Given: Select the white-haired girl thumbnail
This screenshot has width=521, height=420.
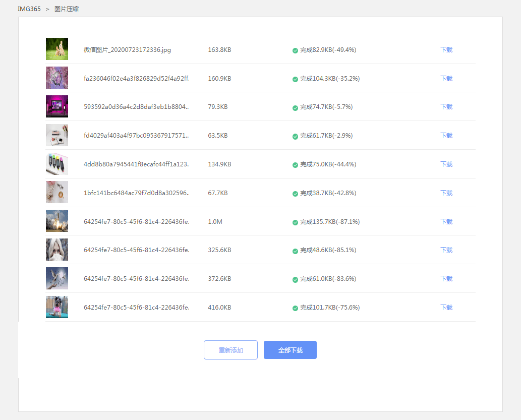Looking at the screenshot, I should pos(57,250).
